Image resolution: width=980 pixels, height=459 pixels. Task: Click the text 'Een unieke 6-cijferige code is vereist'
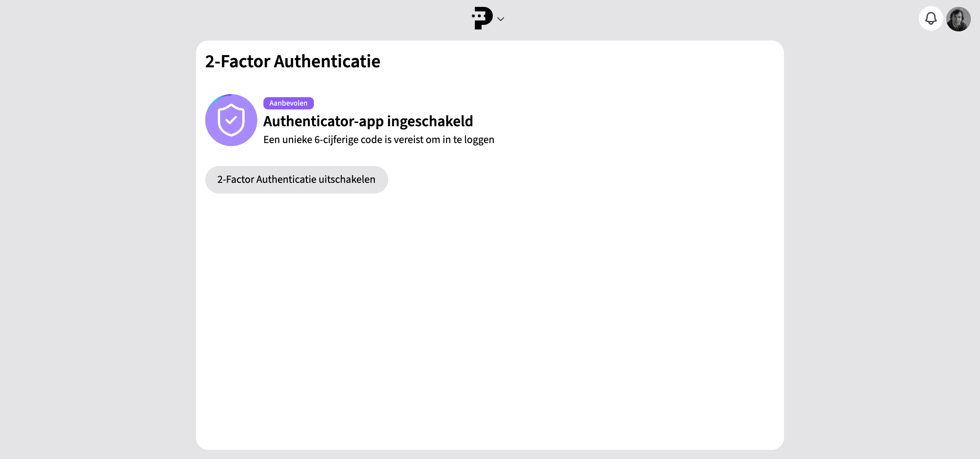tap(343, 140)
